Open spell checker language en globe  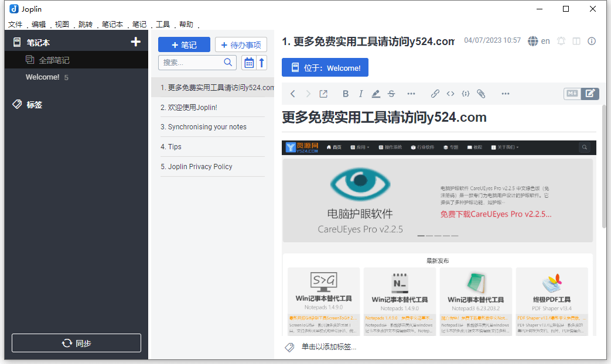click(x=539, y=41)
